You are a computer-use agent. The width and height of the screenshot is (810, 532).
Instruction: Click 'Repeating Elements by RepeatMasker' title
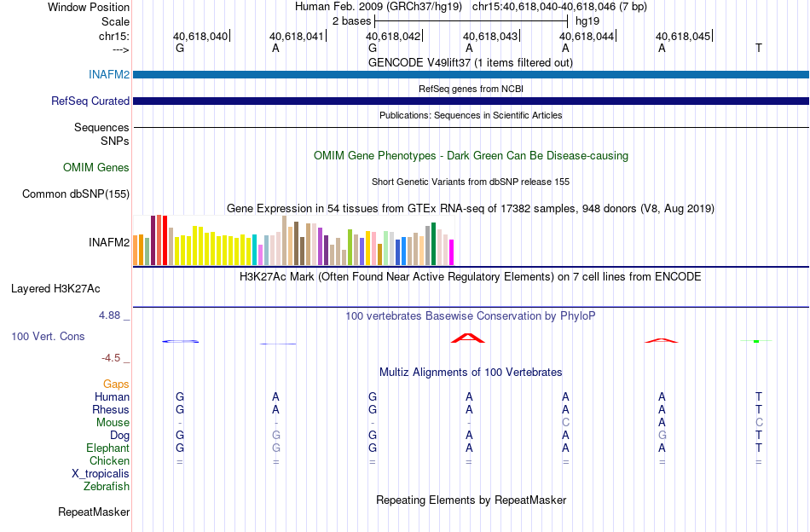471,500
